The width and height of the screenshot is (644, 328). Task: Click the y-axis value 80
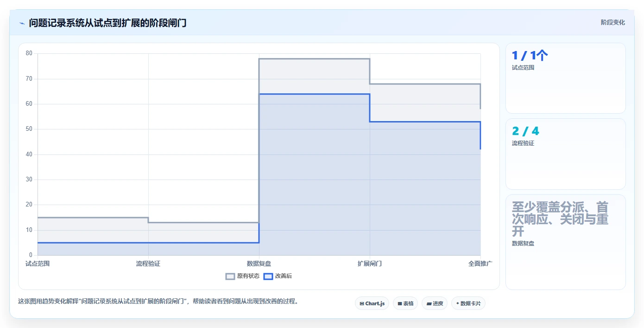tap(29, 53)
